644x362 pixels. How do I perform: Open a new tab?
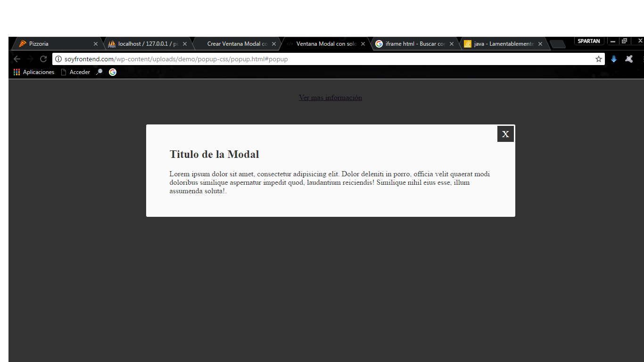(x=558, y=44)
